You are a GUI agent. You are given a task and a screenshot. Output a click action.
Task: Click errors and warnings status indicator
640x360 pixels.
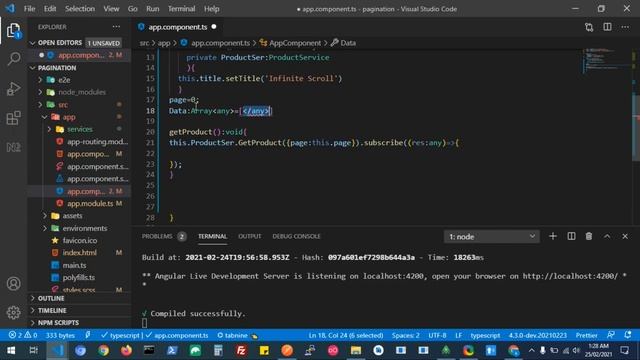pos(23,335)
